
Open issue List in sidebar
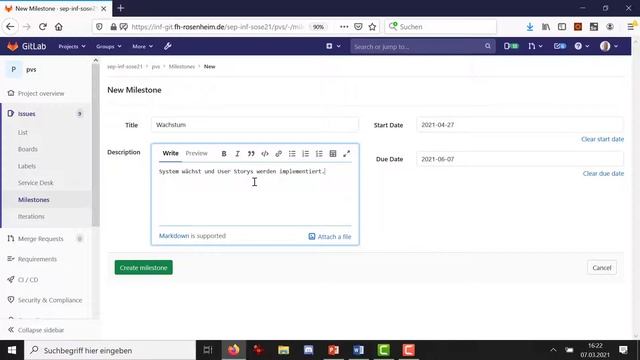click(x=22, y=132)
